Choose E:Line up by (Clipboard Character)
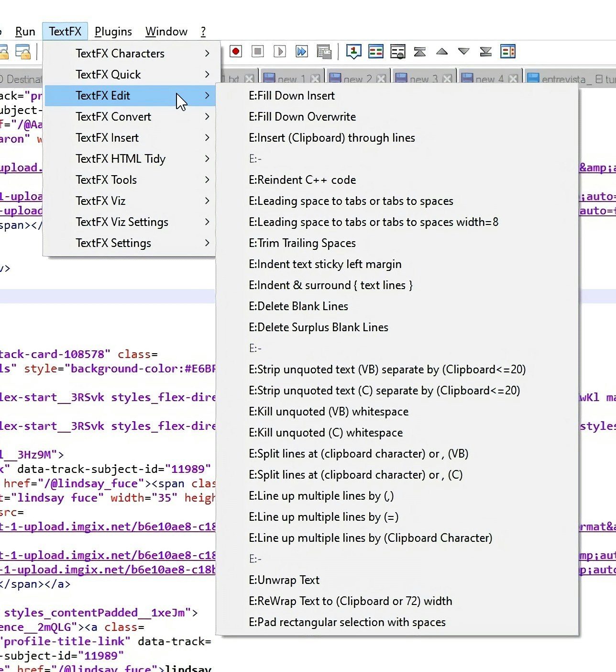616x672 pixels. [x=397, y=538]
